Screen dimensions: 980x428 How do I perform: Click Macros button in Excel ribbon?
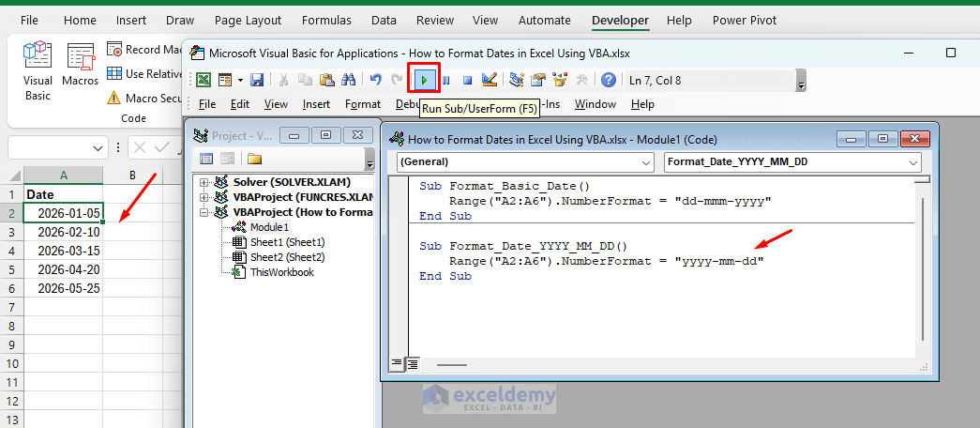pos(80,65)
